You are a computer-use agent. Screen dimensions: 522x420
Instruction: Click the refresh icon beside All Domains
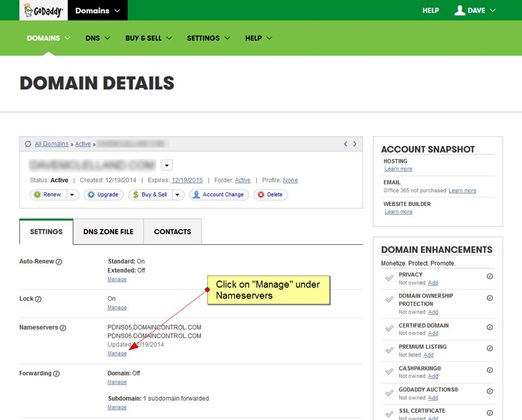(28, 144)
